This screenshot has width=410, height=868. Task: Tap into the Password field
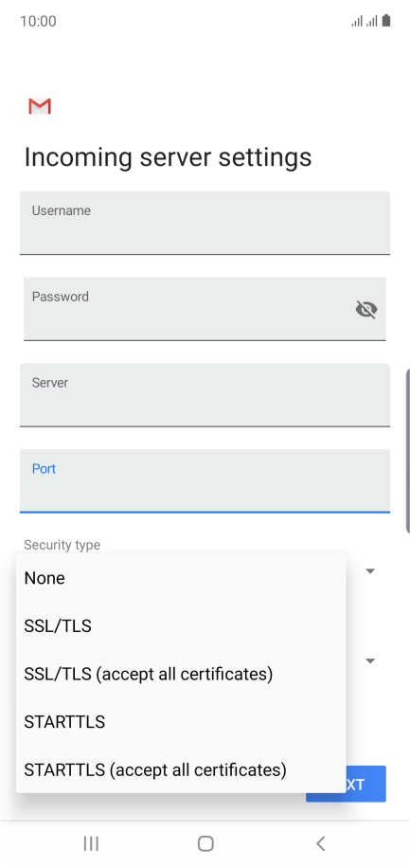coord(205,309)
